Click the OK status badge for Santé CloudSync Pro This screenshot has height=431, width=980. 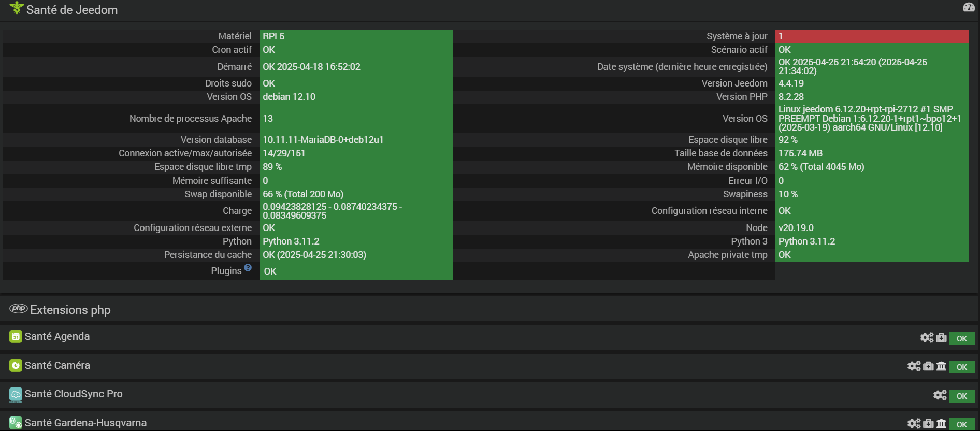[962, 396]
